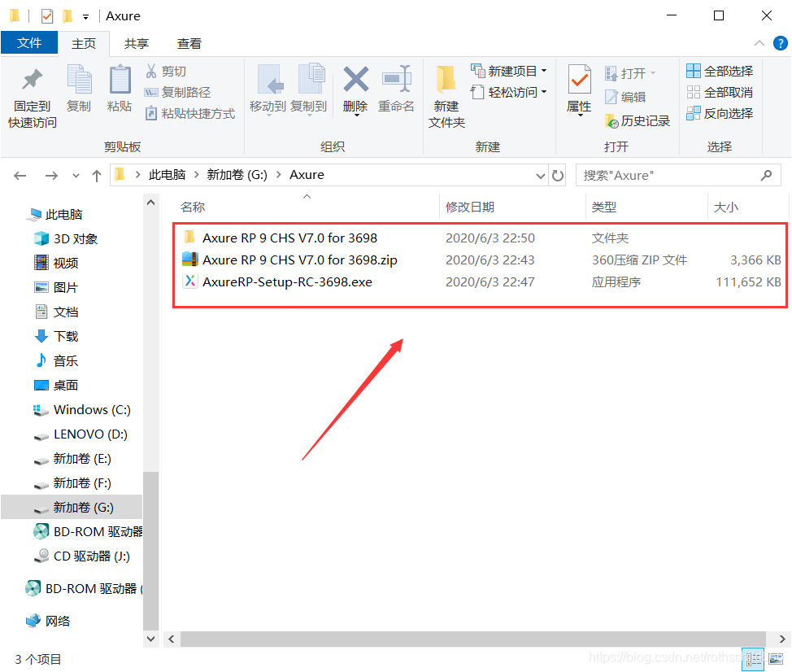Switch to the 共享 ribbon tab
792x672 pixels.
137,44
